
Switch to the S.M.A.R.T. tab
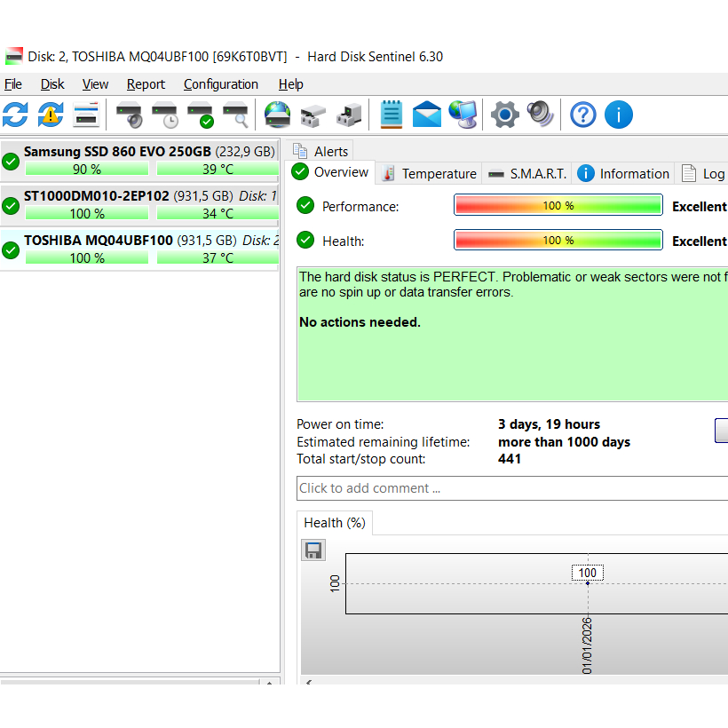pos(527,174)
